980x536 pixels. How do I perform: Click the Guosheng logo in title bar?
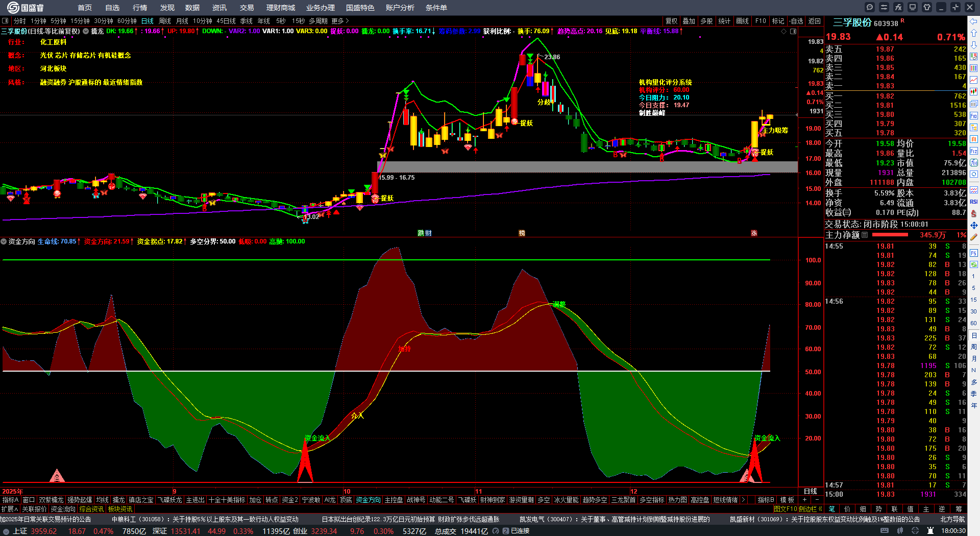(x=25, y=8)
